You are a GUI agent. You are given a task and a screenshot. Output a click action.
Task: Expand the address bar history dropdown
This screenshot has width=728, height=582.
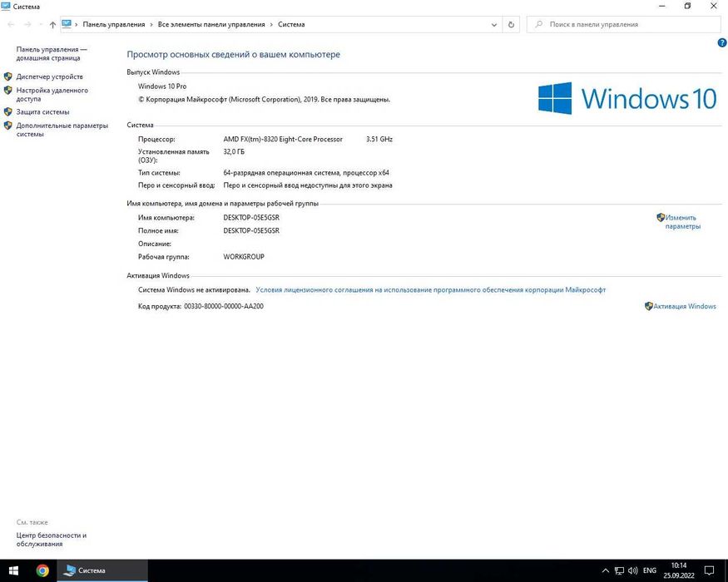[x=494, y=25]
